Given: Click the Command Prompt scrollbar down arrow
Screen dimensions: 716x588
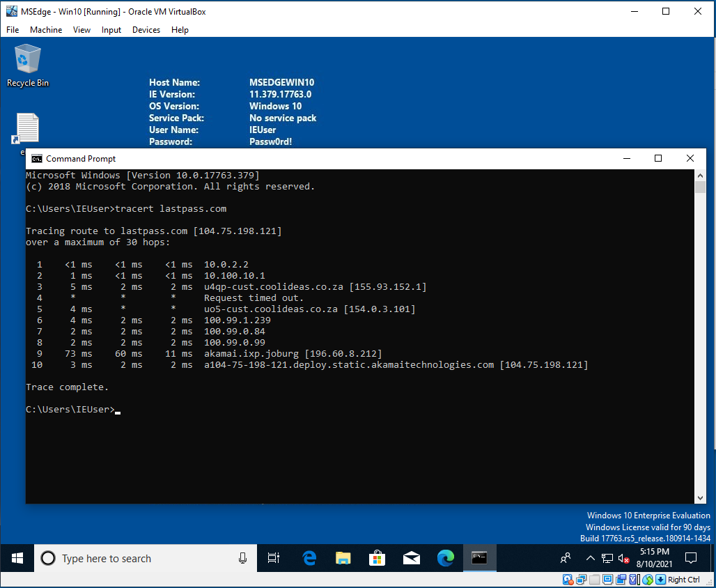Looking at the screenshot, I should click(x=700, y=498).
